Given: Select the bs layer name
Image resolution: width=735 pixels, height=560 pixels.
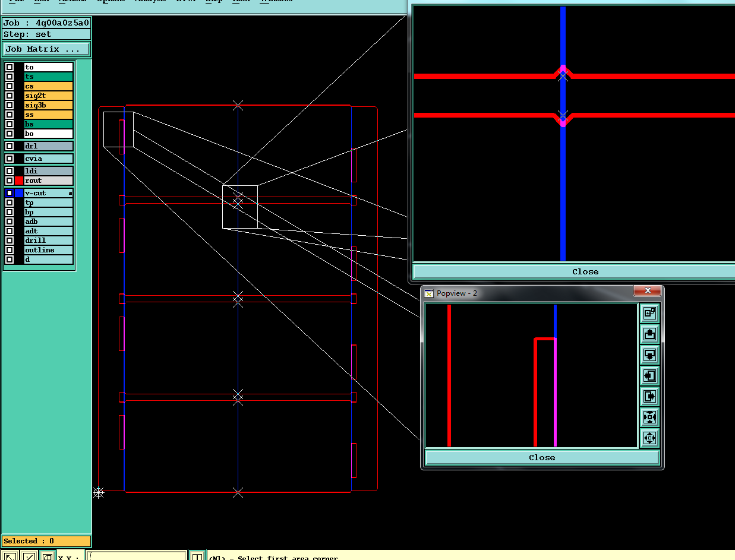Looking at the screenshot, I should tap(49, 124).
